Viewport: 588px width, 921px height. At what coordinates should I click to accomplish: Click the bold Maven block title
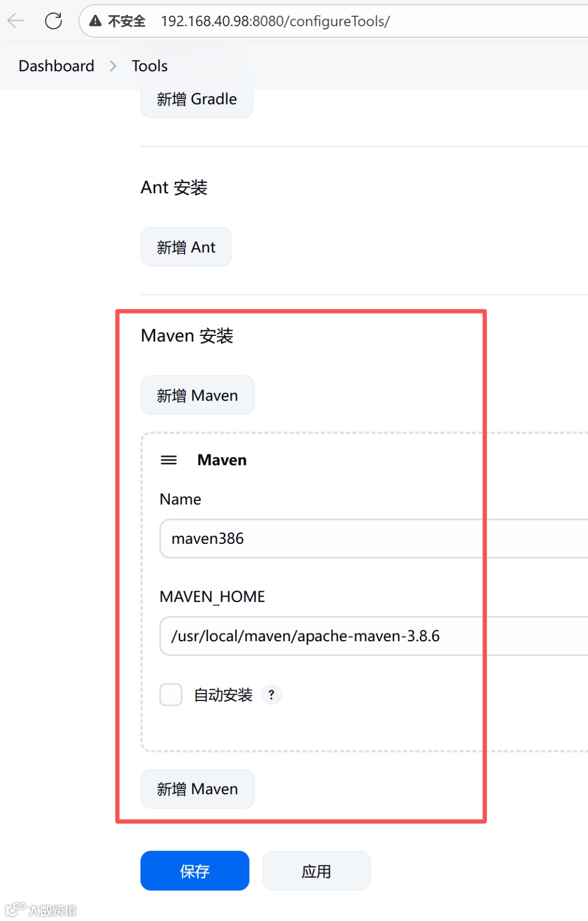coord(222,460)
